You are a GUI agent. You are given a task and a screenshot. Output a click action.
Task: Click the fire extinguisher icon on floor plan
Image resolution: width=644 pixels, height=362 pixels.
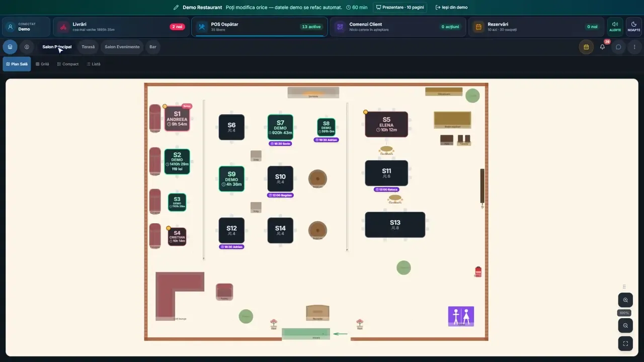click(x=478, y=271)
